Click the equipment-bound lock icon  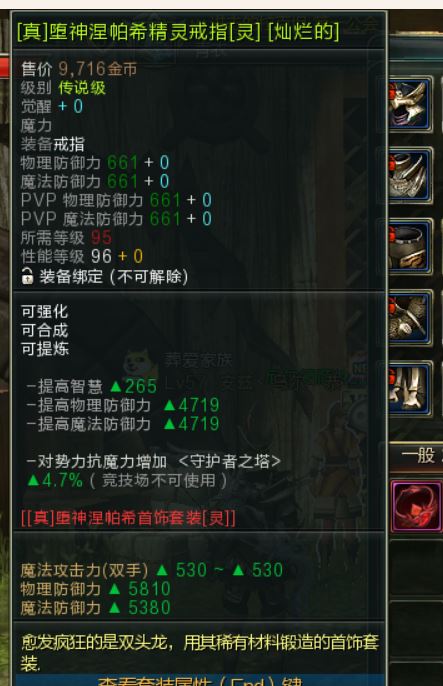pyautogui.click(x=27, y=276)
